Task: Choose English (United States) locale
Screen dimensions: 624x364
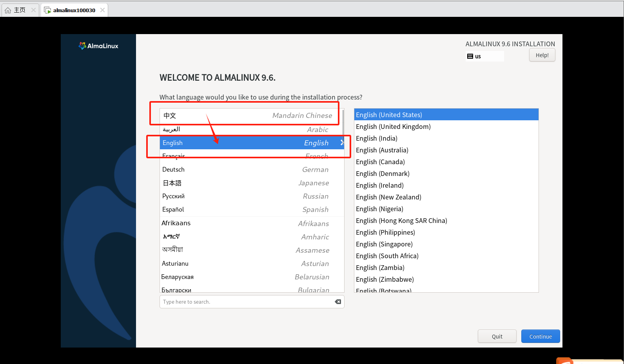Action: click(x=446, y=115)
